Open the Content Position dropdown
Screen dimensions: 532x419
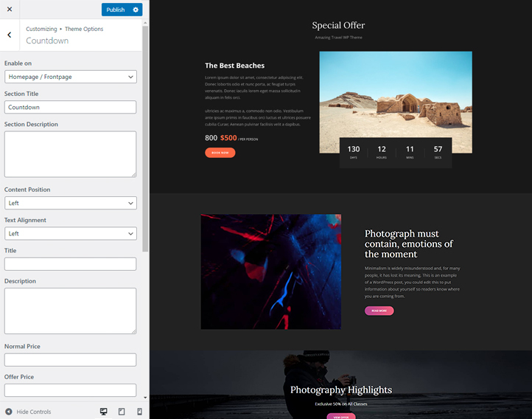(x=71, y=203)
